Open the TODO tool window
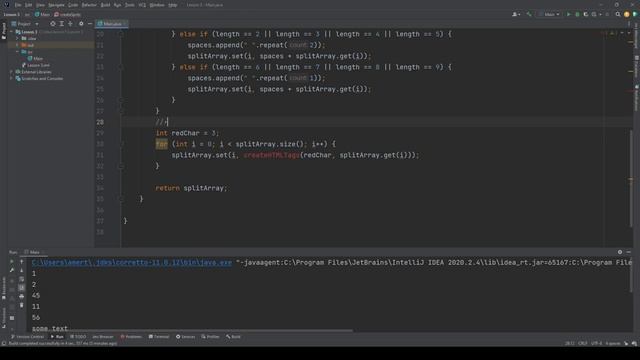The width and height of the screenshot is (640, 360). pyautogui.click(x=78, y=337)
